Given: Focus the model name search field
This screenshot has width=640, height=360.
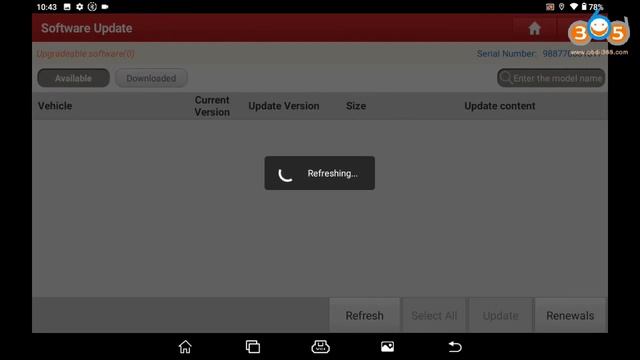Looking at the screenshot, I should [x=551, y=78].
